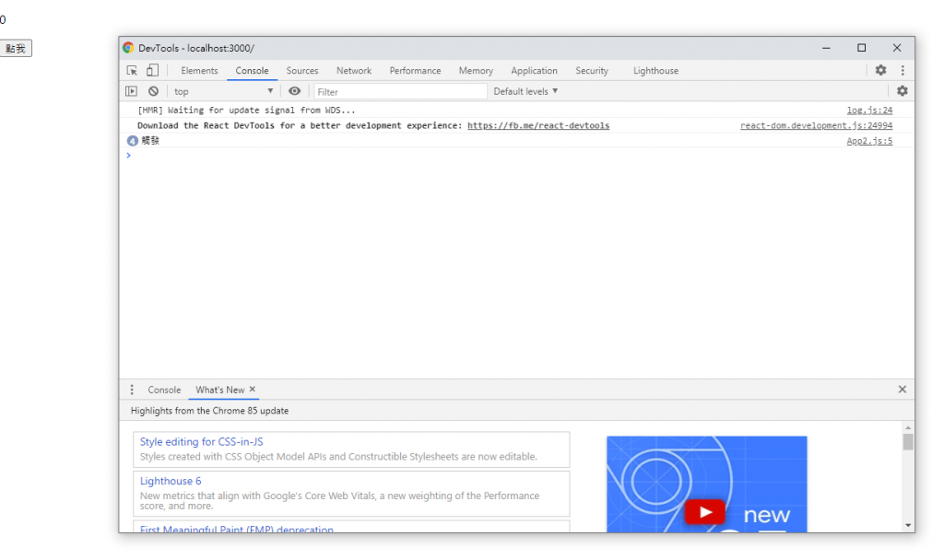This screenshot has height=560, width=944.
Task: Activate the inspect element picker icon
Action: pos(132,70)
